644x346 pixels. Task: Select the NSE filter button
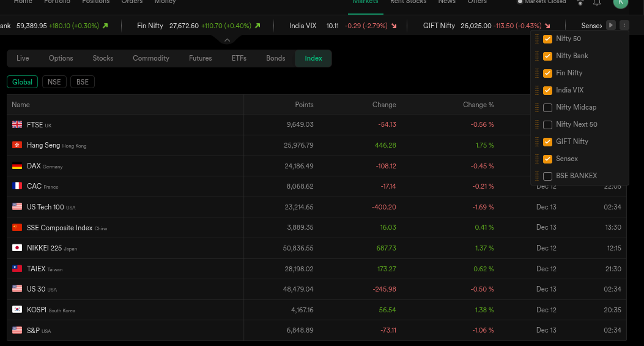(x=54, y=82)
